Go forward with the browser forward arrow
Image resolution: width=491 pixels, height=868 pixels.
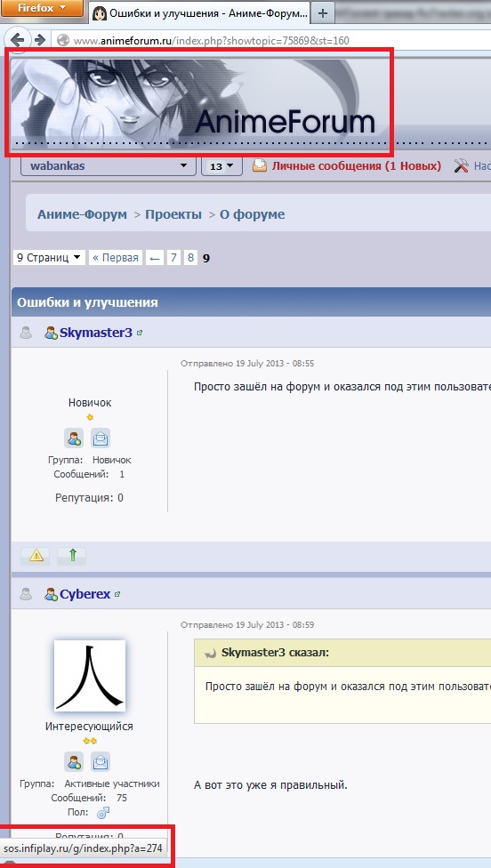coord(39,40)
